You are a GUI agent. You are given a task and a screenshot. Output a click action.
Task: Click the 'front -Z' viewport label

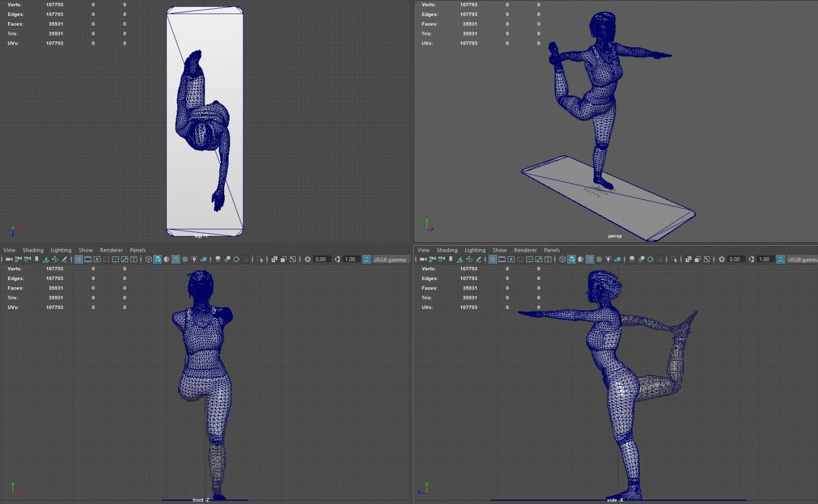[201, 500]
